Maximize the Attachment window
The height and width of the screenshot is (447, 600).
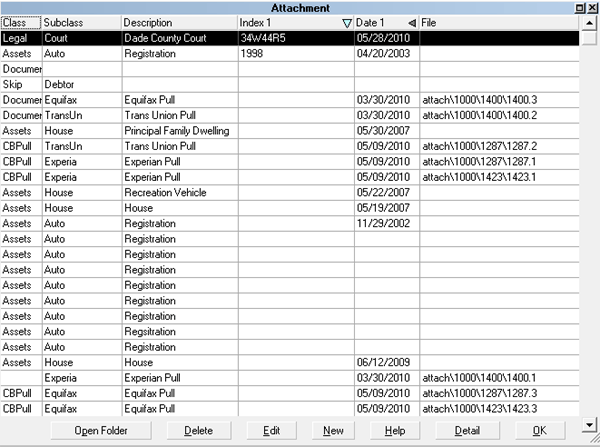[x=580, y=8]
